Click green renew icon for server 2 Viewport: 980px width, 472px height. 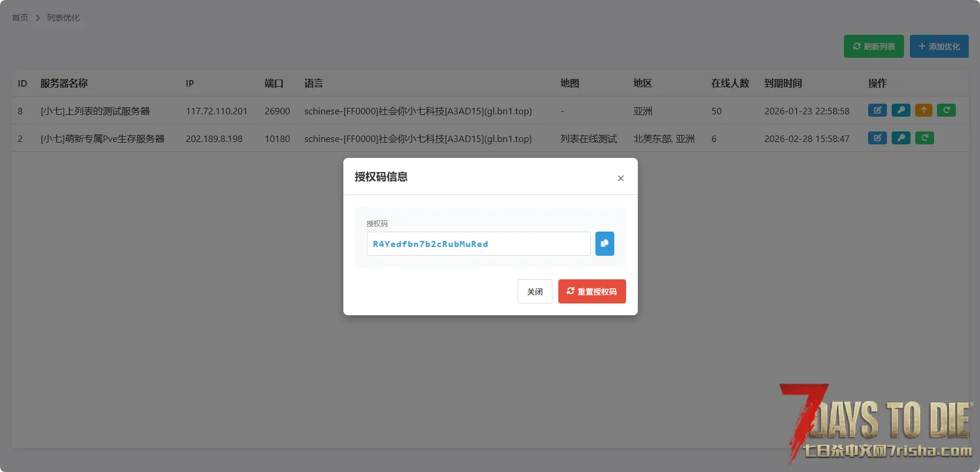(924, 138)
